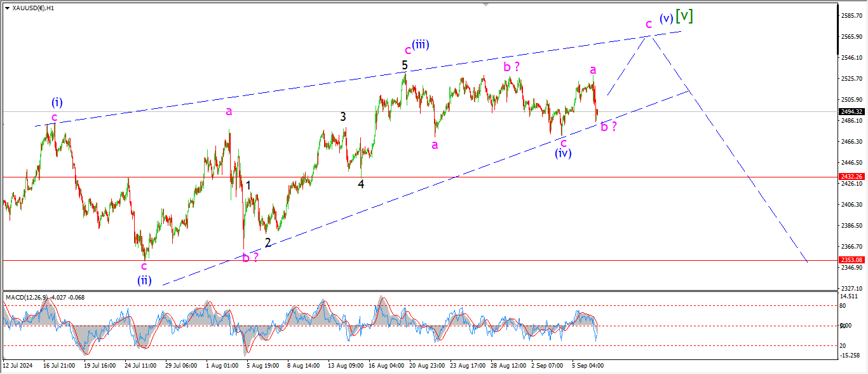Image resolution: width=868 pixels, height=374 pixels.
Task: Click the black wave 5 label
Action: click(x=404, y=65)
